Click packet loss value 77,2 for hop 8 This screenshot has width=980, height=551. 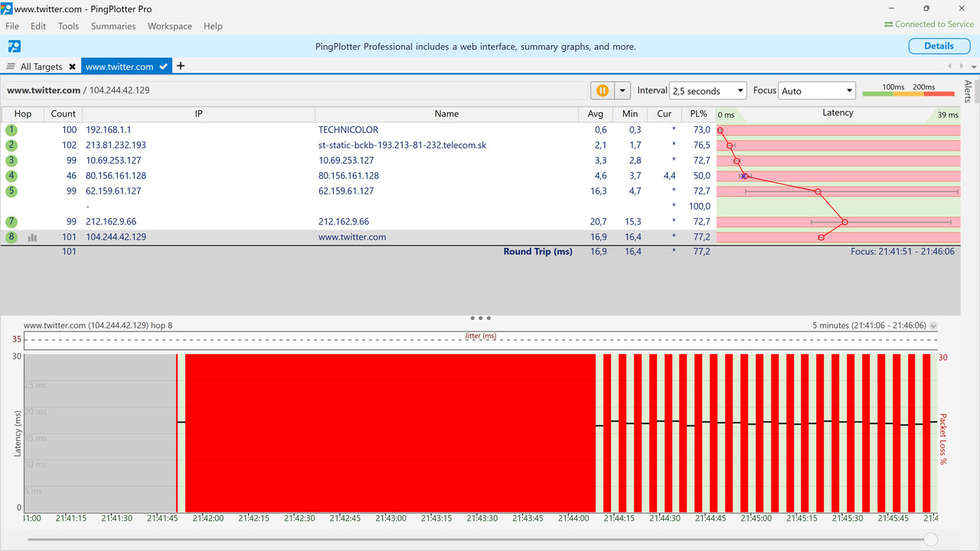point(701,237)
